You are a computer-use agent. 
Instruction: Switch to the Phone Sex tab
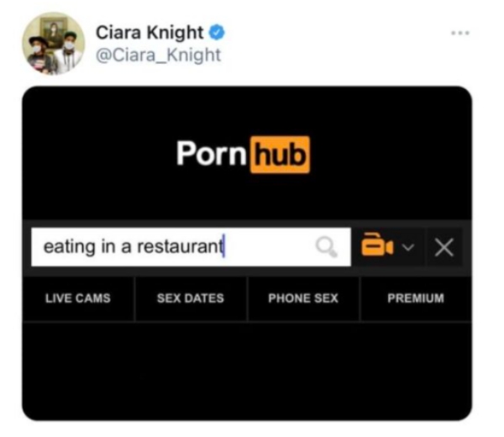tap(303, 298)
